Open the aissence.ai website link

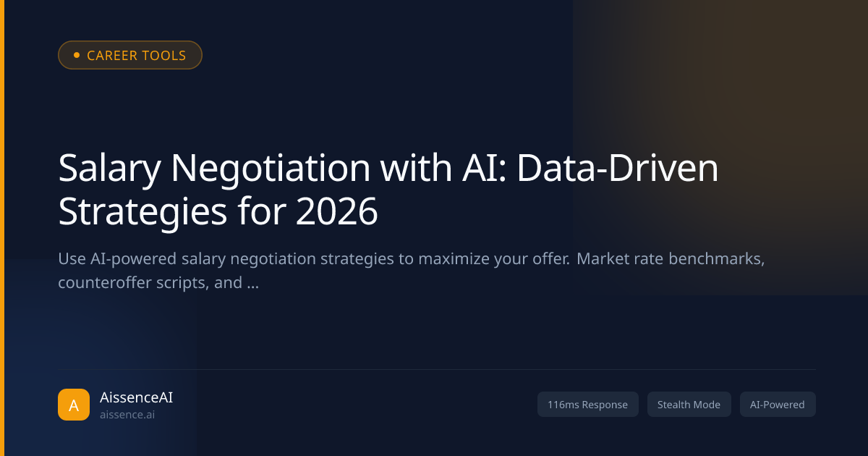127,415
